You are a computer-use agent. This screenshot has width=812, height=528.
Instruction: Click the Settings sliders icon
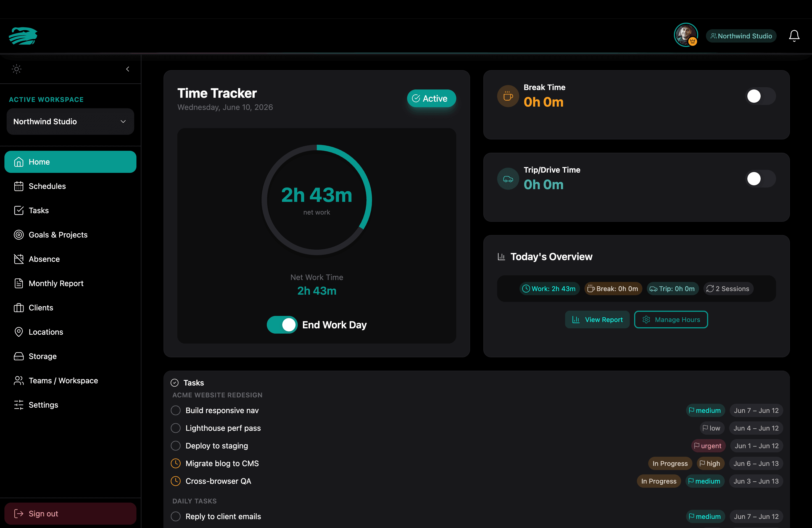pos(19,405)
